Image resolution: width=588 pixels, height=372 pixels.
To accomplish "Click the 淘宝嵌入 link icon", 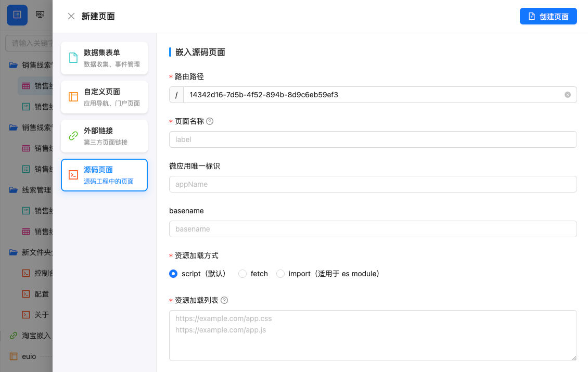I will [14, 336].
